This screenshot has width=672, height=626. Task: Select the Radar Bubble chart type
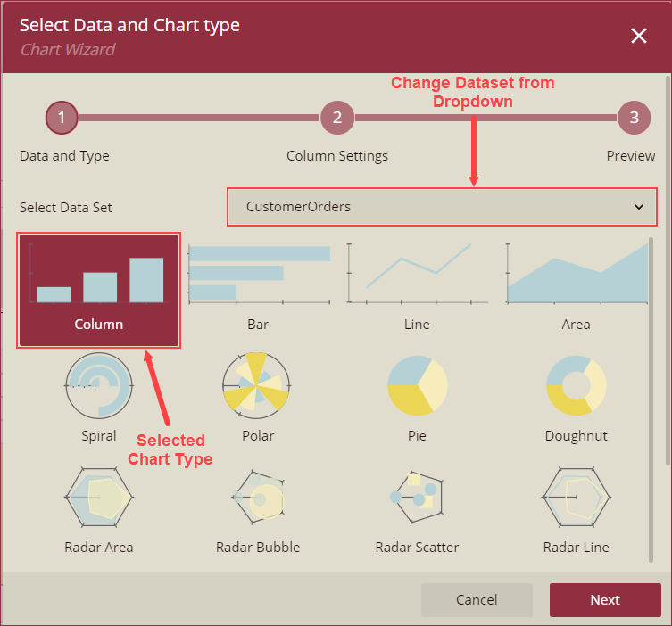(x=258, y=509)
